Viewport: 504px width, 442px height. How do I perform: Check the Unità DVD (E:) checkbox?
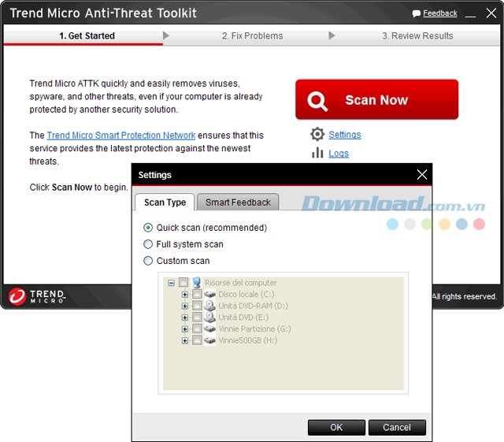point(197,317)
